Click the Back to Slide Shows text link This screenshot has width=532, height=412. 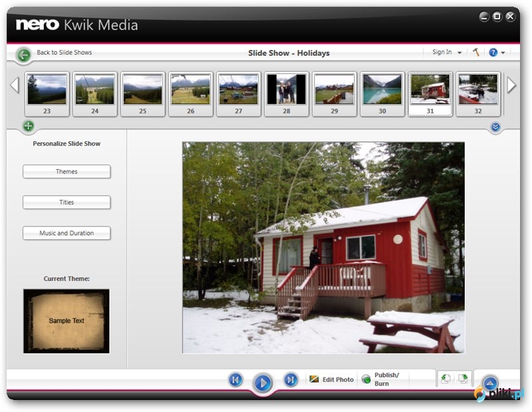coord(64,53)
